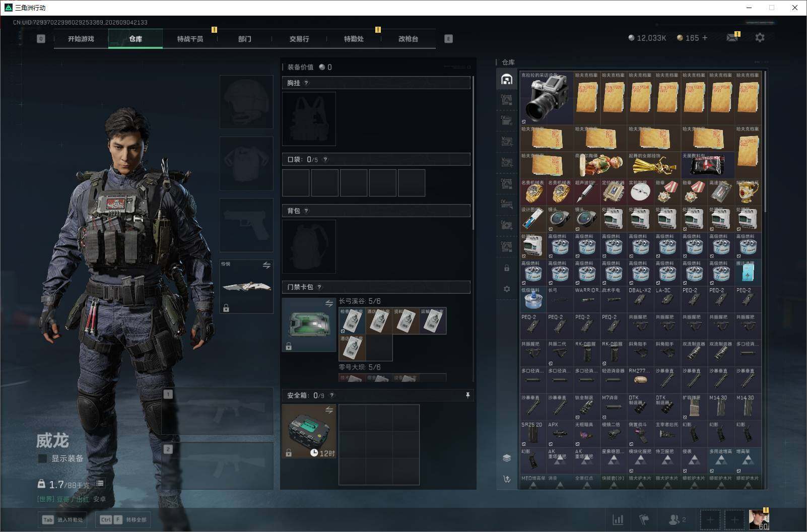The width and height of the screenshot is (807, 532).
Task: Select the 扩容弹匣 extended magazine item
Action: pos(694,407)
